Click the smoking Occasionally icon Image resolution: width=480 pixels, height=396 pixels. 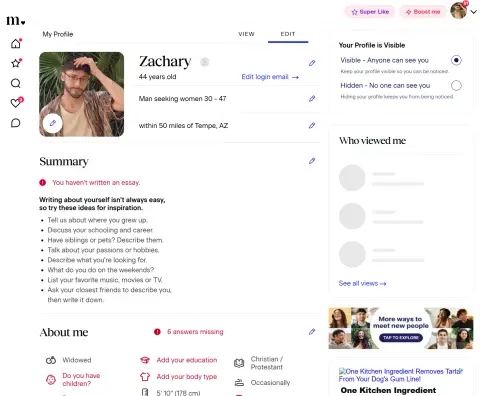tap(239, 383)
